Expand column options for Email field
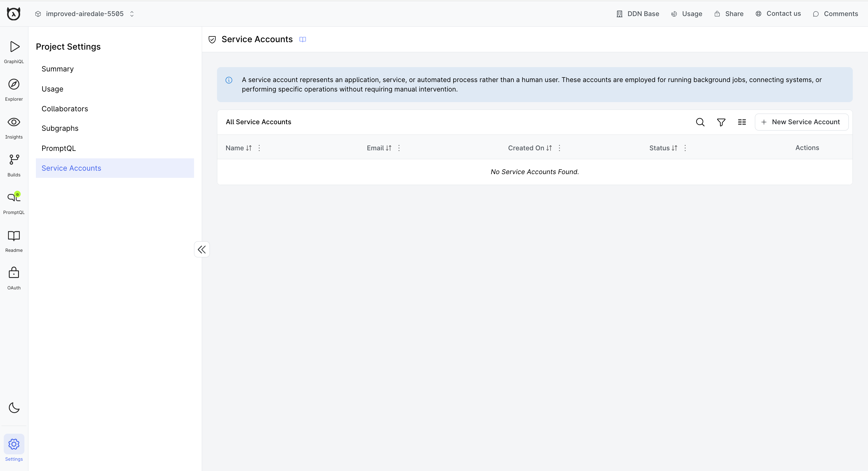 point(399,147)
